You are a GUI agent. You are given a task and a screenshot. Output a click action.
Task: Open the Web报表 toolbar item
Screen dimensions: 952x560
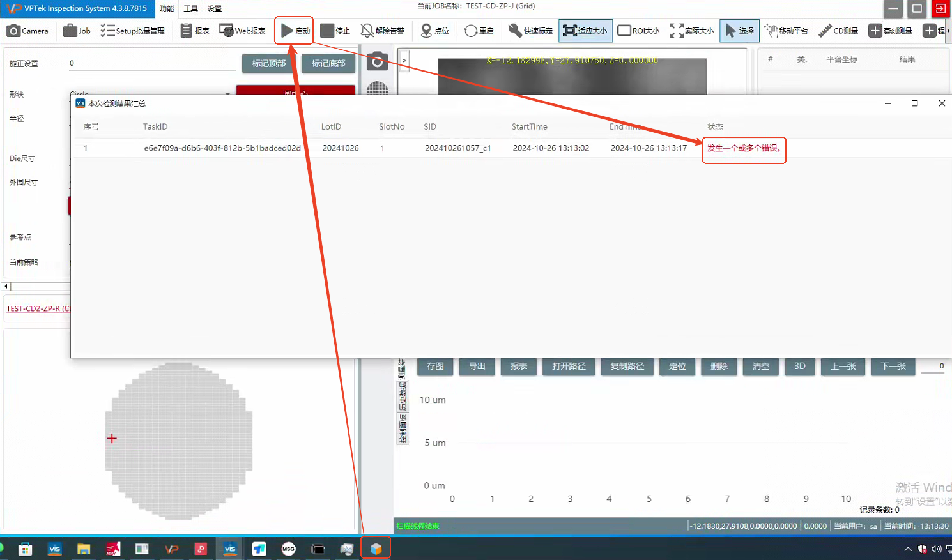pos(242,31)
